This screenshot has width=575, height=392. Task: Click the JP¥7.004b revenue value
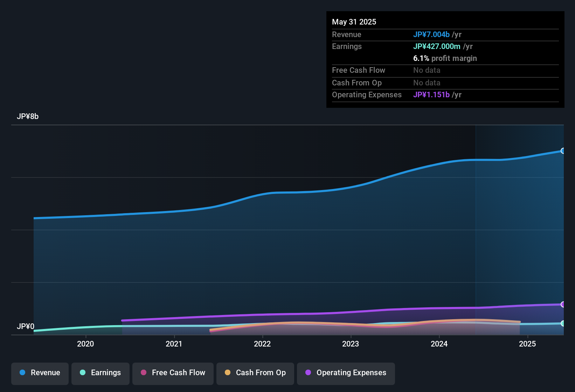pyautogui.click(x=431, y=34)
